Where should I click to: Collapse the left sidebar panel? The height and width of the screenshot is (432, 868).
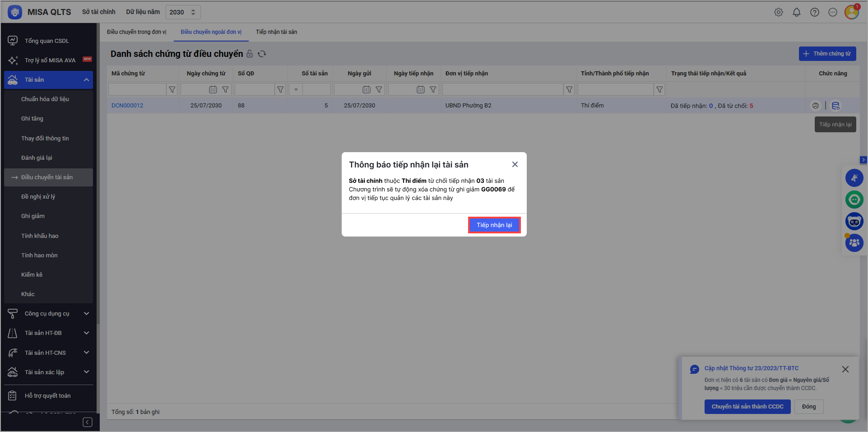tap(88, 422)
